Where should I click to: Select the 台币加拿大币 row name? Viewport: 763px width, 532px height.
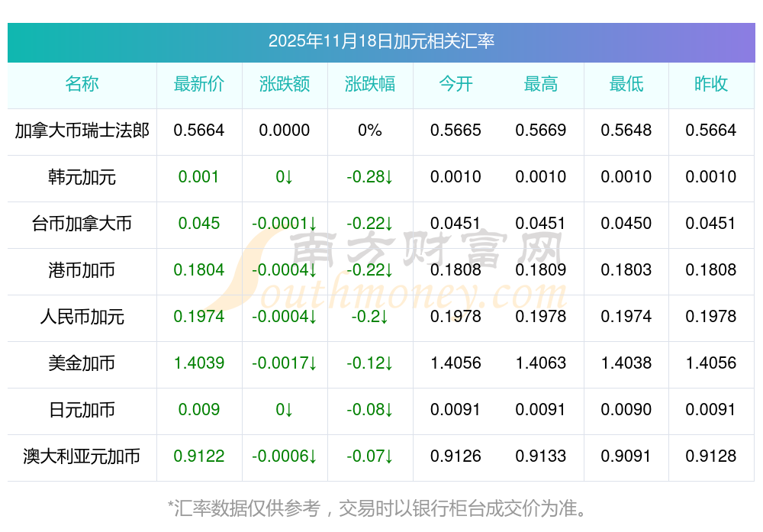tap(82, 224)
